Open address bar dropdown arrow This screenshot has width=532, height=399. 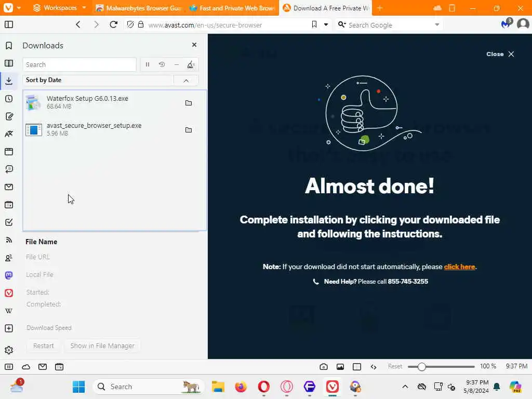click(326, 24)
